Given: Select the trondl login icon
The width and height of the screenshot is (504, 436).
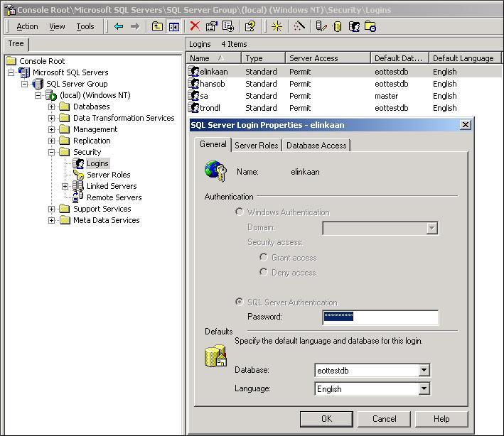Looking at the screenshot, I should click(194, 107).
